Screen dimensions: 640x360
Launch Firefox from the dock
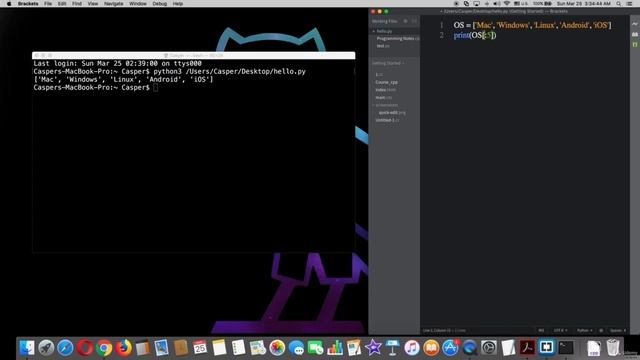123,348
